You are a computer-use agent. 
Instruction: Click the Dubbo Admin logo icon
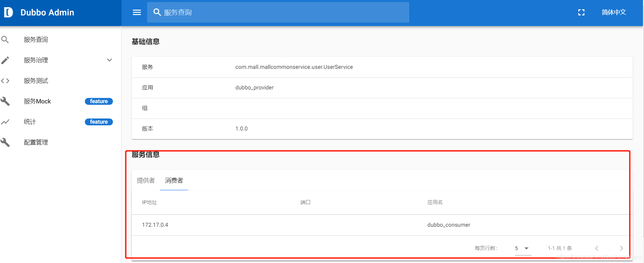[x=8, y=12]
